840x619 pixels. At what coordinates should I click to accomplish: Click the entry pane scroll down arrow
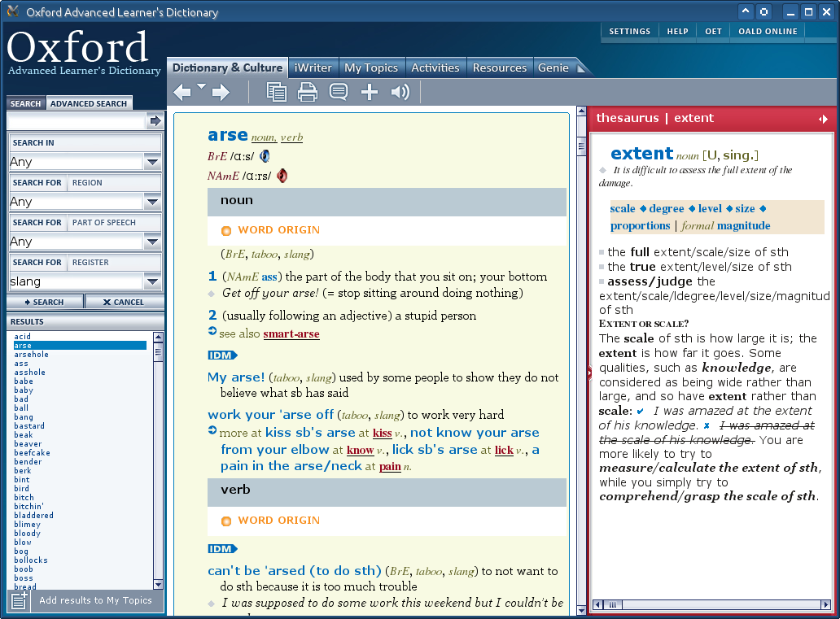click(x=581, y=610)
